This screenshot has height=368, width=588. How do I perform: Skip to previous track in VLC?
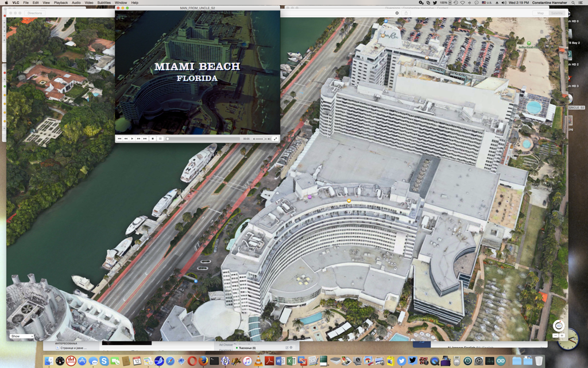119,139
